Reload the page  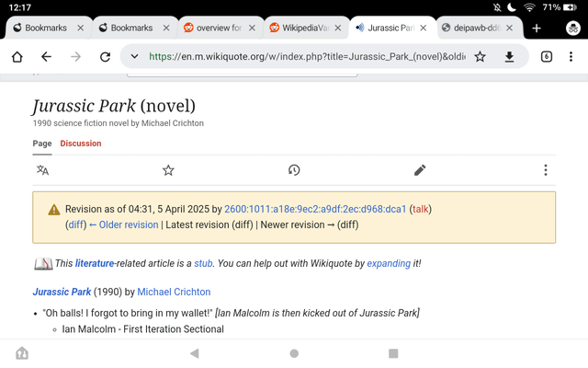(105, 57)
